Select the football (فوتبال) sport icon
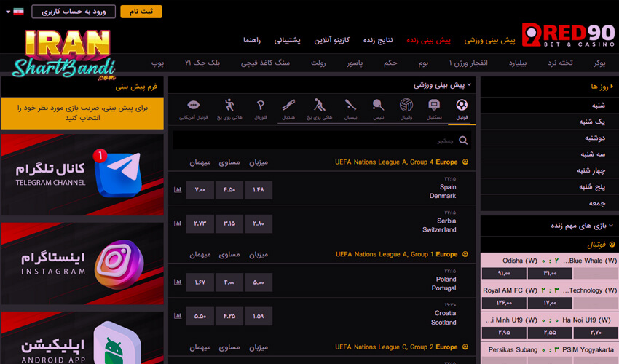The image size is (619, 364). tap(462, 109)
